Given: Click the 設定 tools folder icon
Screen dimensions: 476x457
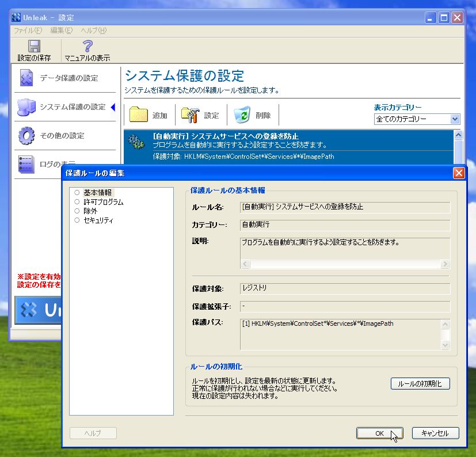Looking at the screenshot, I should coord(191,115).
